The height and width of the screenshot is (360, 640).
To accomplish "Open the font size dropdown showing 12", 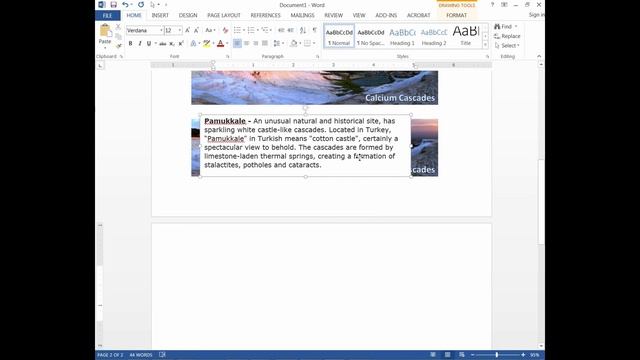I will point(180,31).
